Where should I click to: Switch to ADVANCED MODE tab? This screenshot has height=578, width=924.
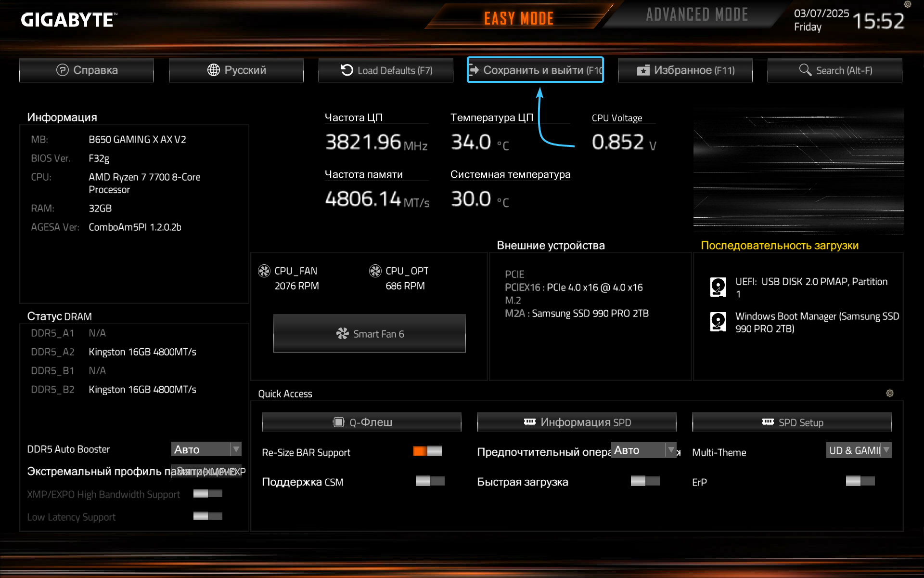(697, 15)
